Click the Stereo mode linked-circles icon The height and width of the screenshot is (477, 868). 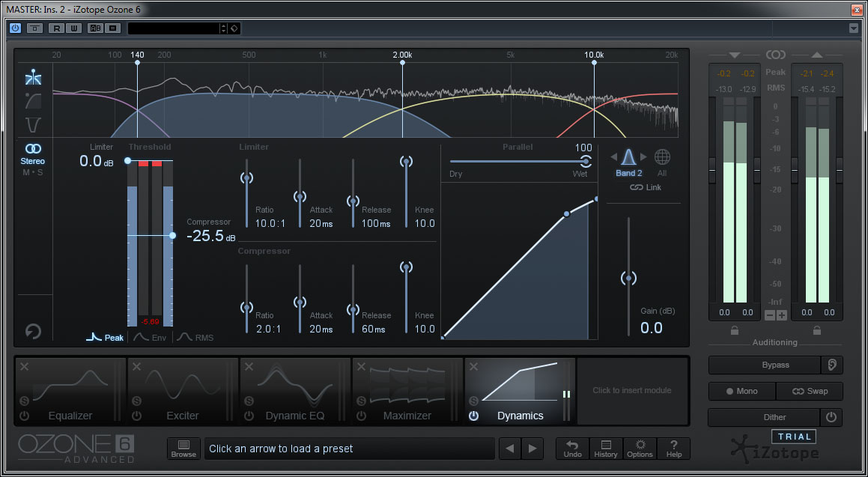click(33, 149)
